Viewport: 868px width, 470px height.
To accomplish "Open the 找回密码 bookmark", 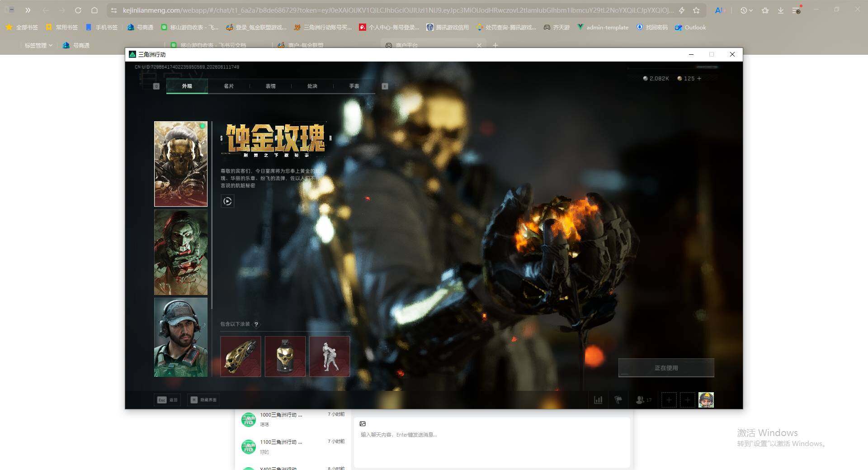I will (x=652, y=28).
